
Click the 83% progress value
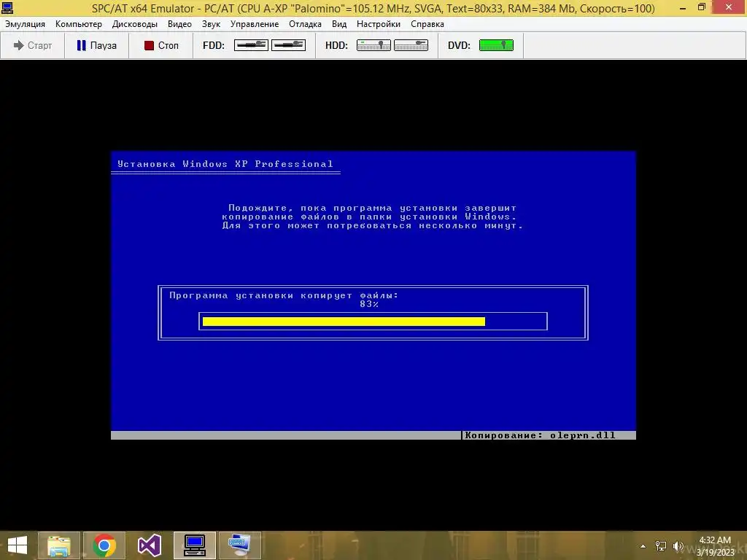click(x=368, y=304)
